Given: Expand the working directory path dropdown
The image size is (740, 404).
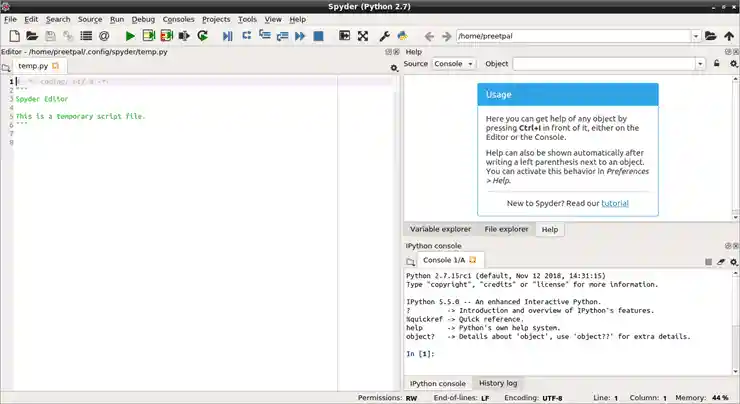Looking at the screenshot, I should [695, 36].
